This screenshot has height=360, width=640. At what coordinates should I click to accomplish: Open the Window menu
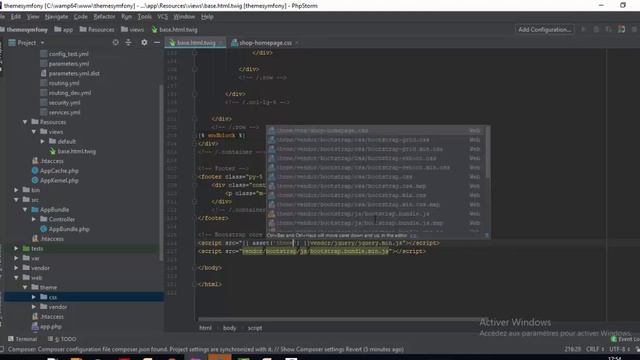pyautogui.click(x=184, y=17)
